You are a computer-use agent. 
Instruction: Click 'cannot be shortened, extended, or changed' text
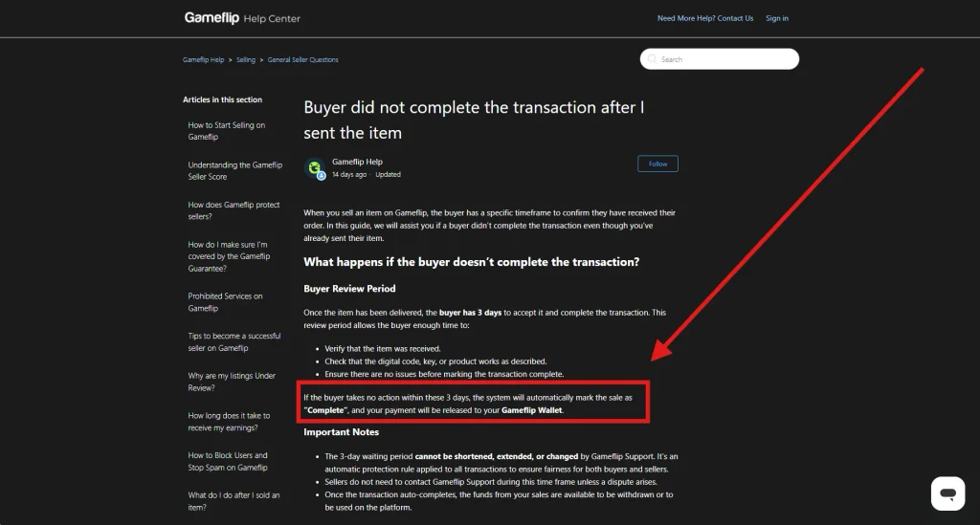(497, 456)
